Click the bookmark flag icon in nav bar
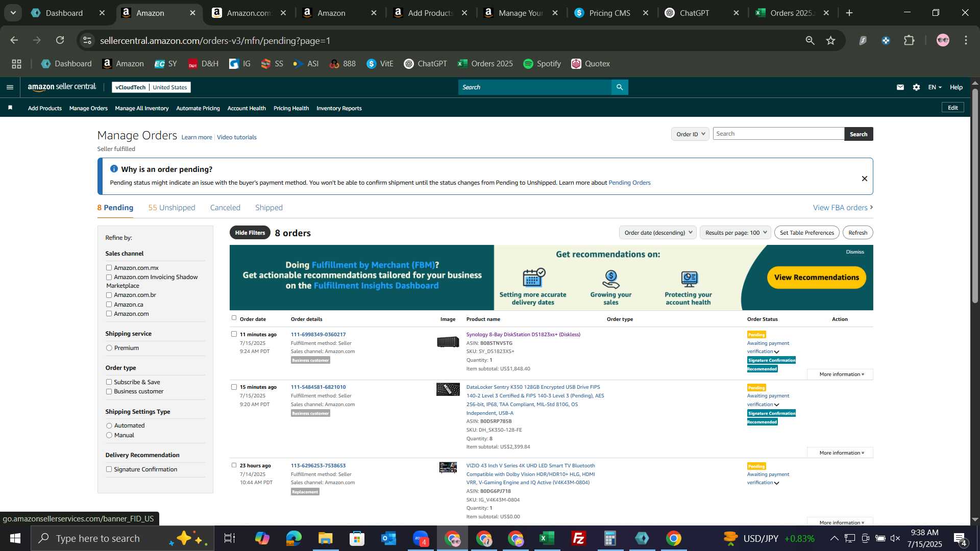 [10, 108]
